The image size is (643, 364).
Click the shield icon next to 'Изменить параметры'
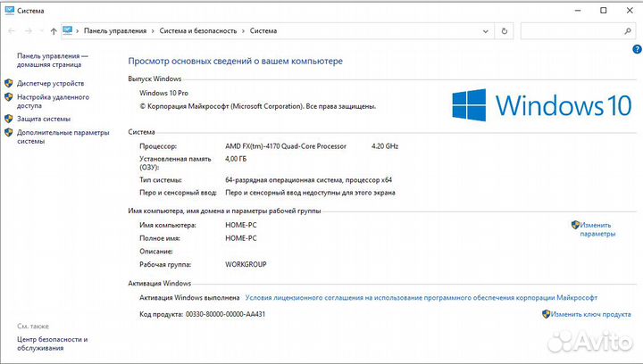click(575, 225)
